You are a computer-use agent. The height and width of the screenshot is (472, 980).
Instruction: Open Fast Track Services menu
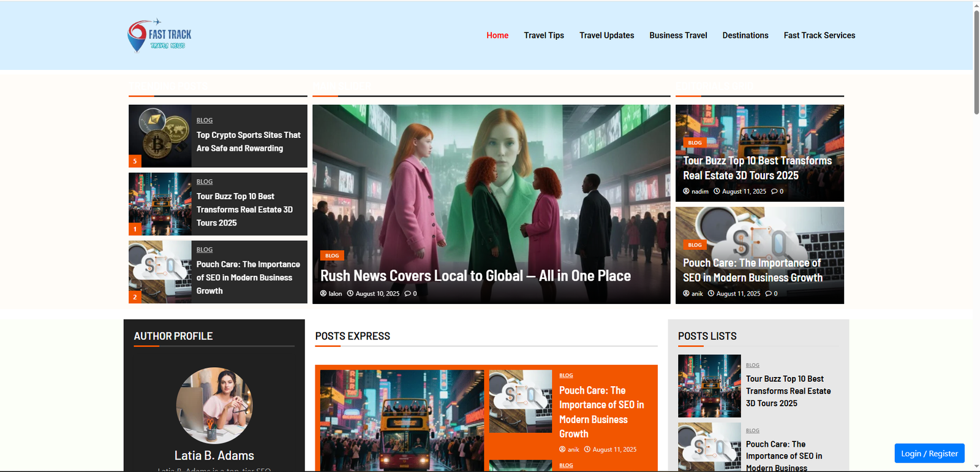[820, 36]
